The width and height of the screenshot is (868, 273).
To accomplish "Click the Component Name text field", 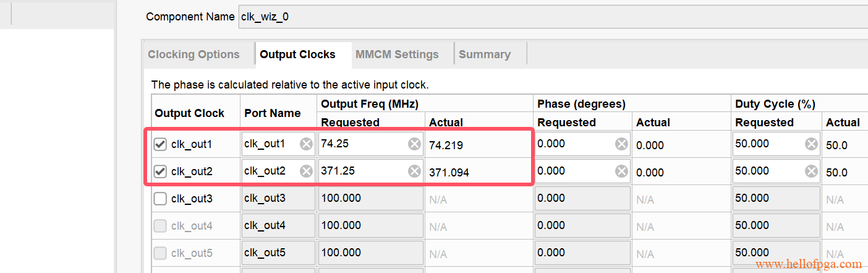I will (x=550, y=17).
